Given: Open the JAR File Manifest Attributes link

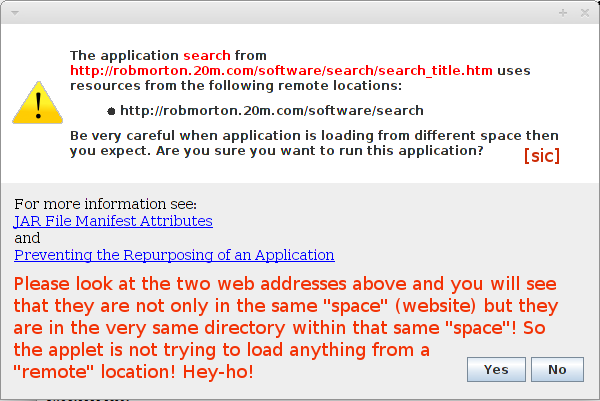Looking at the screenshot, I should point(113,221).
